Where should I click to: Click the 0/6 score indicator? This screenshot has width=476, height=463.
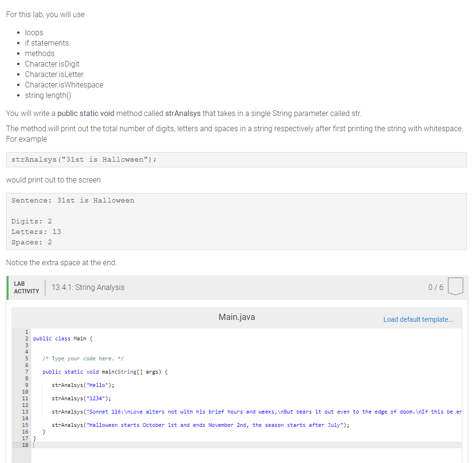pos(435,287)
